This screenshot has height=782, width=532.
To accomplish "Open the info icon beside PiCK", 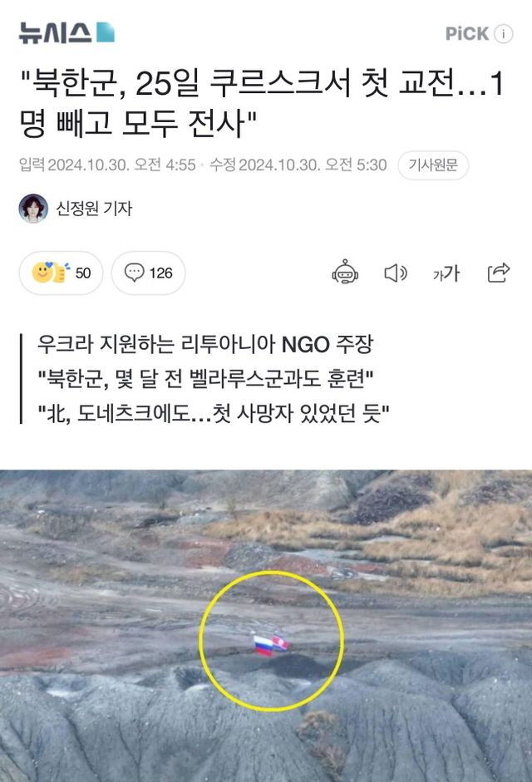I will pos(503,34).
